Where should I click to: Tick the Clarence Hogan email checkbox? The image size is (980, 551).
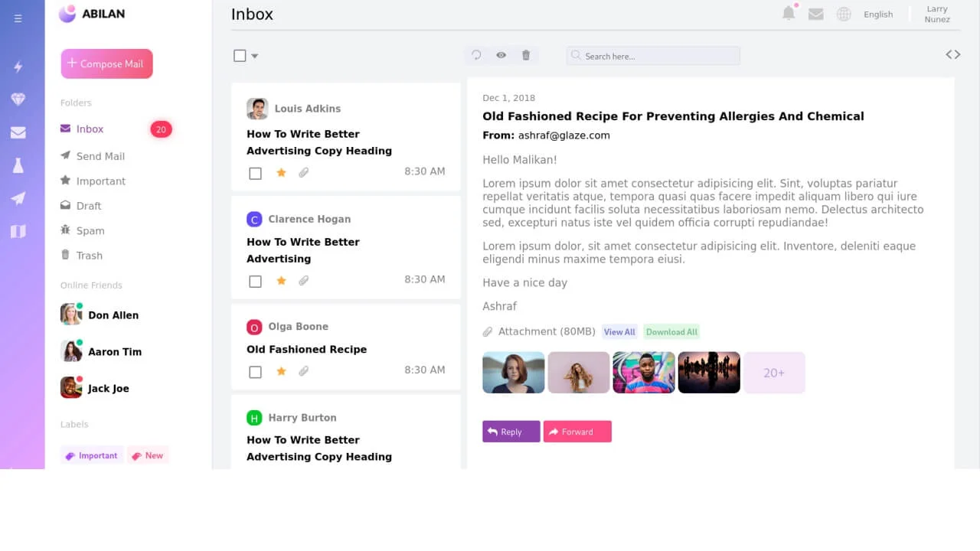pos(256,281)
